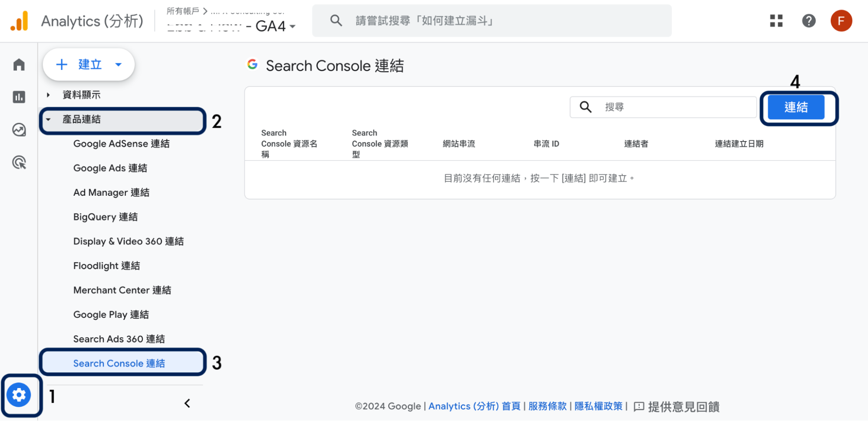Click 提供意見回饋 in footer
868x421 pixels.
point(683,407)
